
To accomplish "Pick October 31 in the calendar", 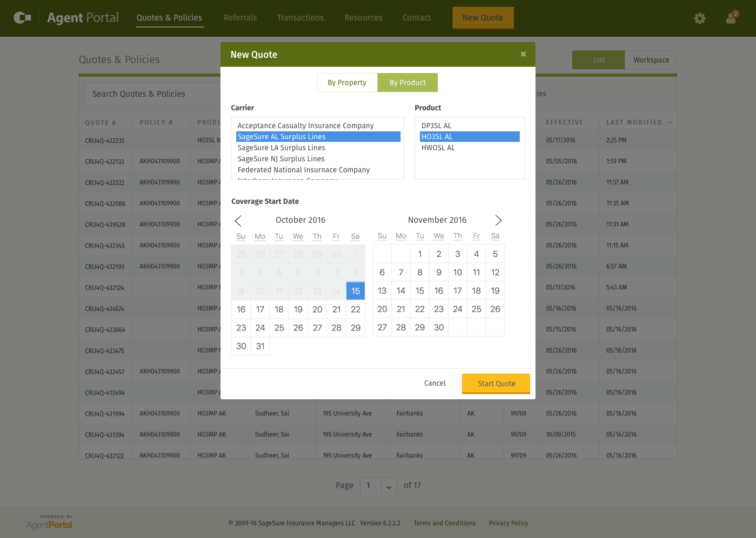I will tap(260, 346).
